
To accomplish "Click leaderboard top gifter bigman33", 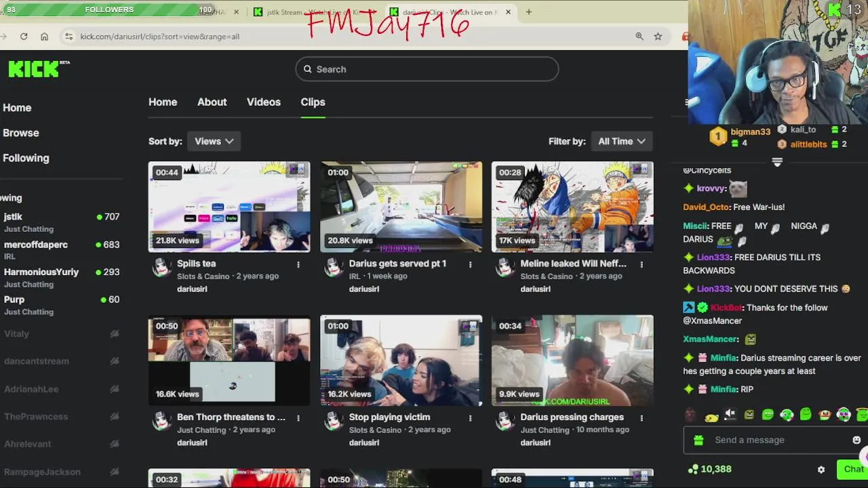I will click(x=750, y=131).
